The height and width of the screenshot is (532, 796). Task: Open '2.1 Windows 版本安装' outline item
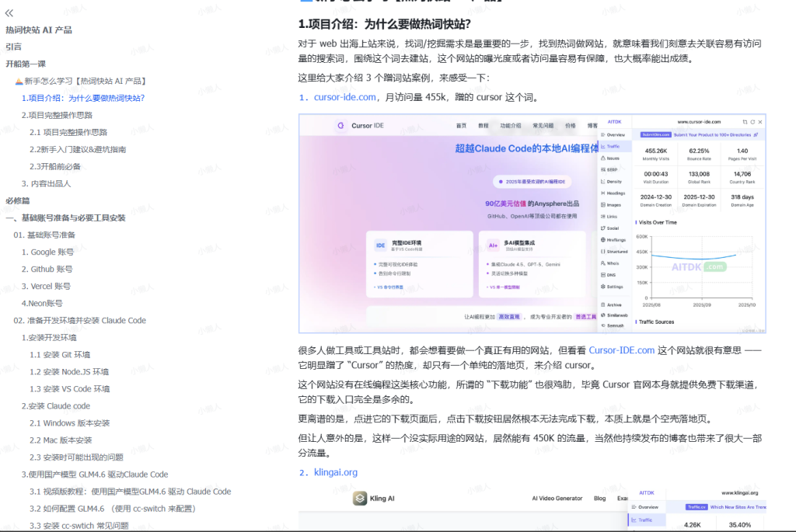[x=69, y=423]
